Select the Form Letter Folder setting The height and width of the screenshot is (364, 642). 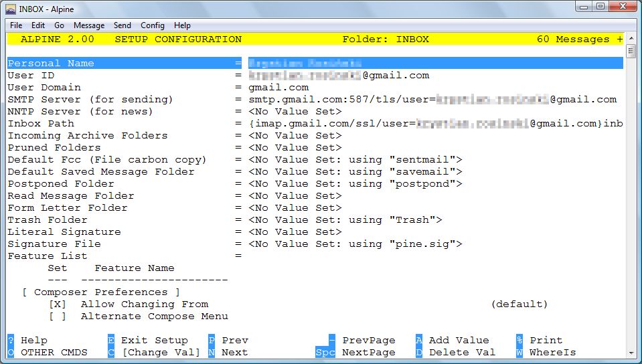pyautogui.click(x=68, y=207)
